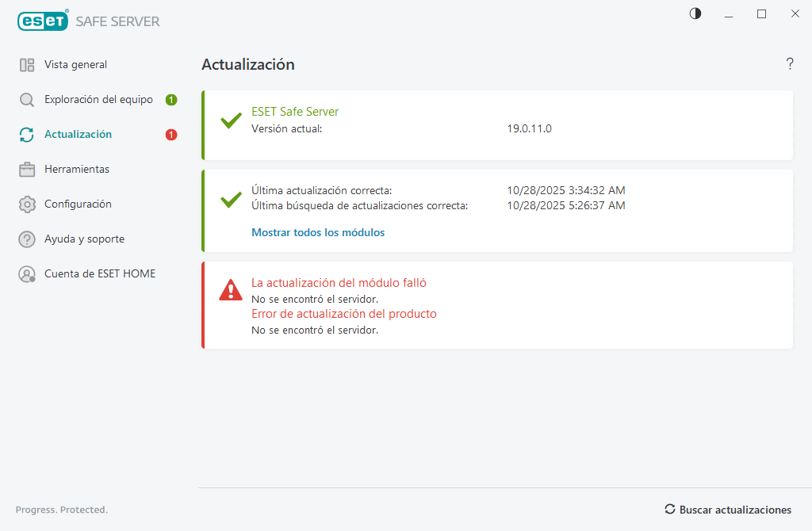Click the ESET logo
The image size is (812, 531).
pos(42,21)
